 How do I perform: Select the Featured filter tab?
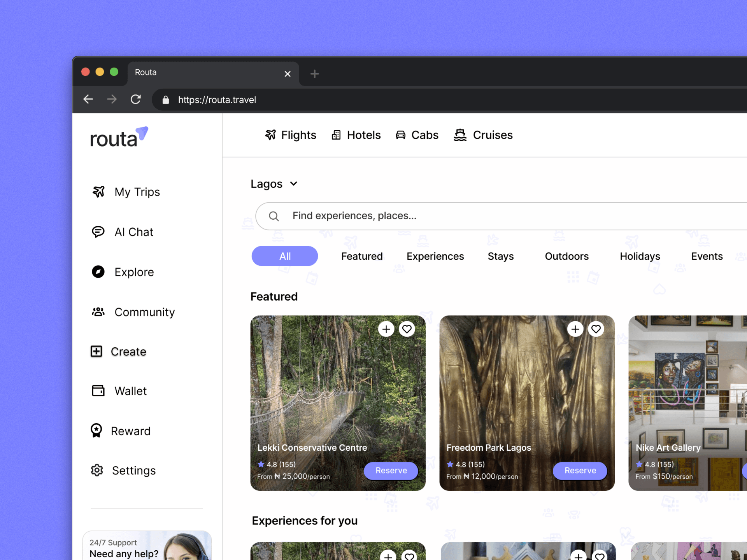tap(362, 256)
